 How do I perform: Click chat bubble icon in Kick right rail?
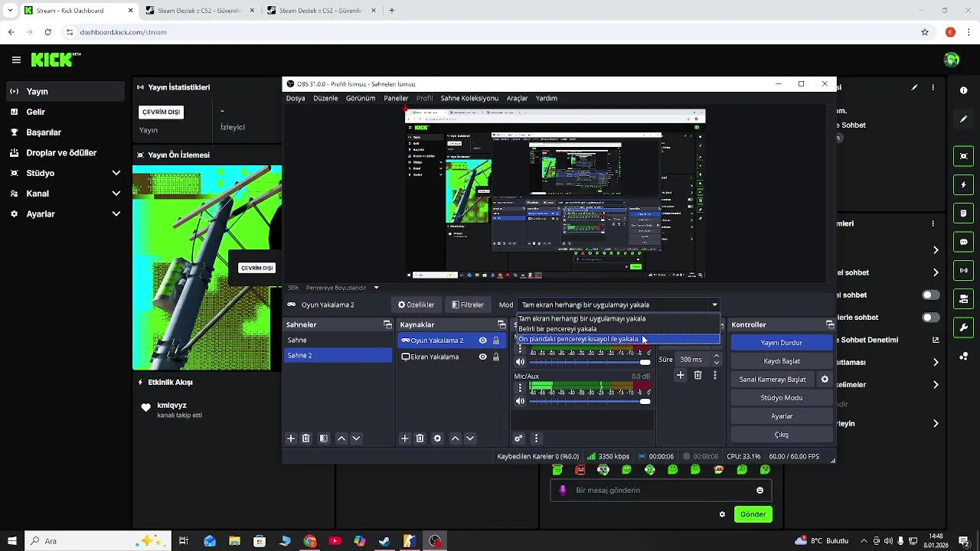coord(963,242)
